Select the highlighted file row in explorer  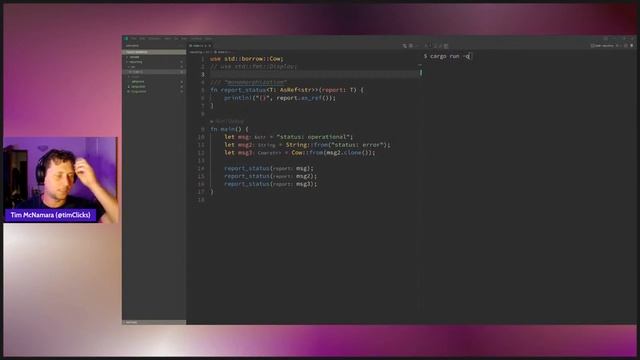pyautogui.click(x=154, y=72)
